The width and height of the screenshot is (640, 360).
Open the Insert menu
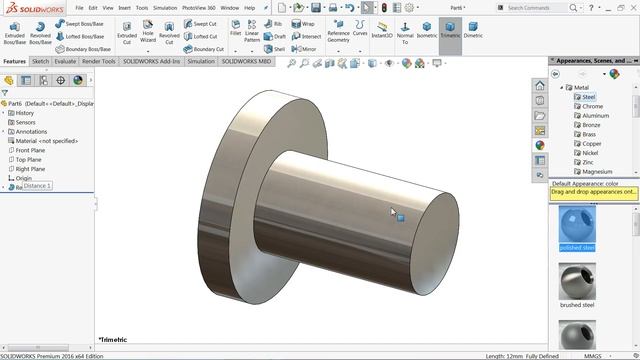124,8
